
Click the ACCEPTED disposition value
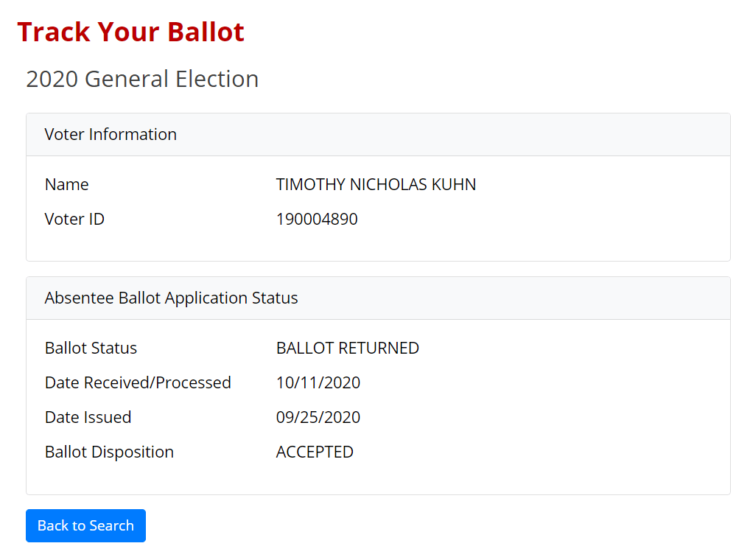(x=315, y=452)
